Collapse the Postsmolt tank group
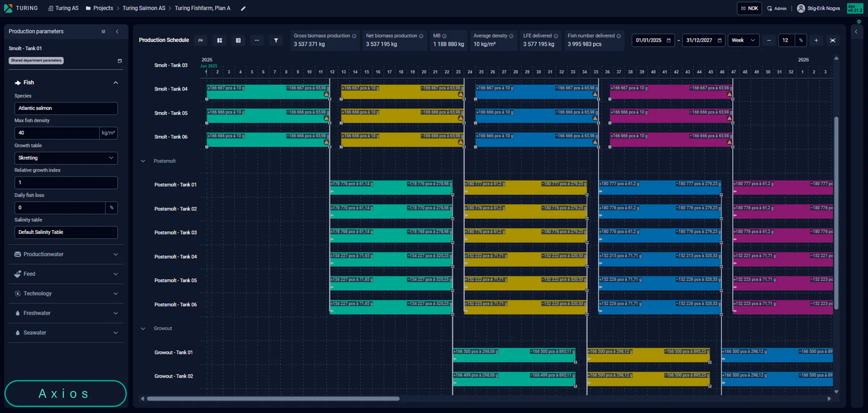This screenshot has width=868, height=413. tap(143, 161)
